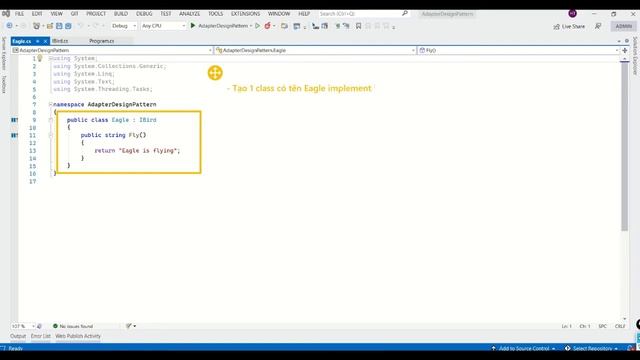Open the FILE menu
The width and height of the screenshot is (640, 360).
click(x=19, y=13)
